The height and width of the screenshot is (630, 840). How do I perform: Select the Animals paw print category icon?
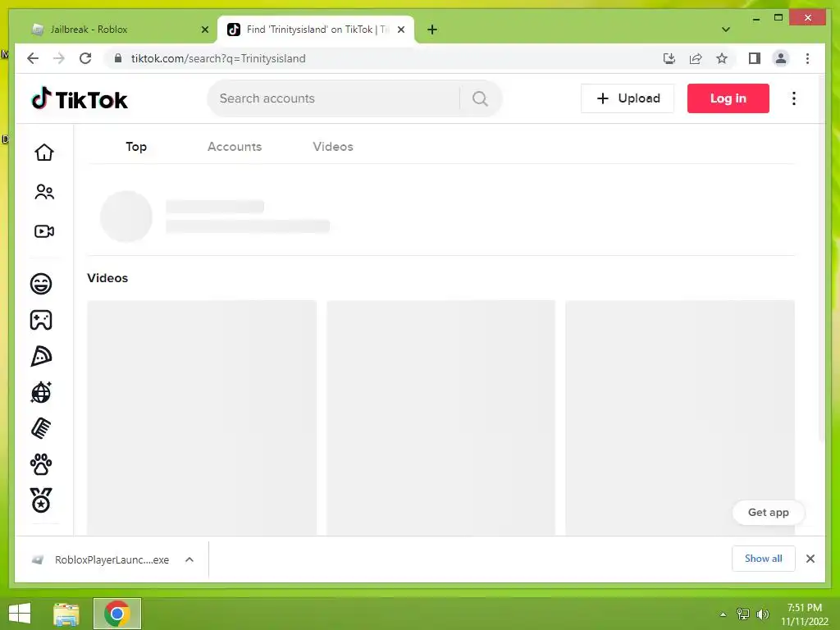(x=41, y=464)
